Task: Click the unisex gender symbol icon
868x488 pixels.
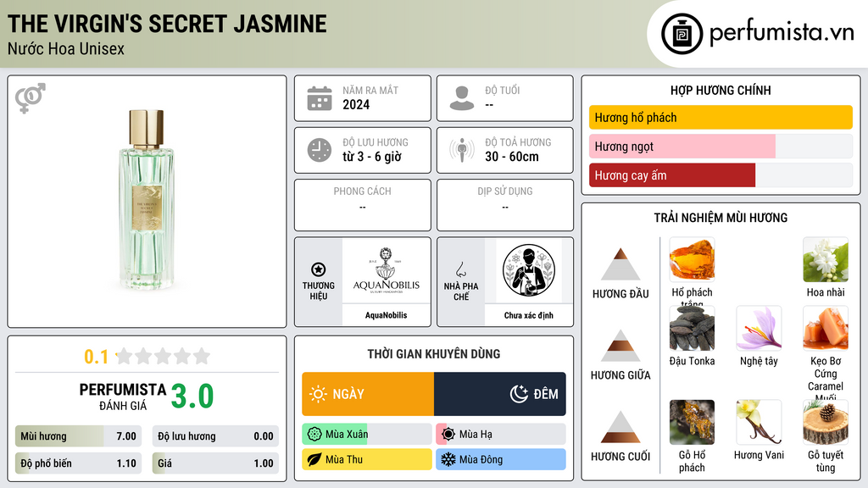Action: click(x=31, y=98)
